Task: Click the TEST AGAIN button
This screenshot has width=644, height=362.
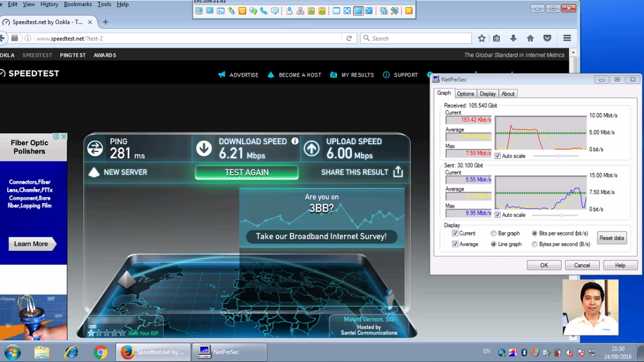Action: point(246,172)
